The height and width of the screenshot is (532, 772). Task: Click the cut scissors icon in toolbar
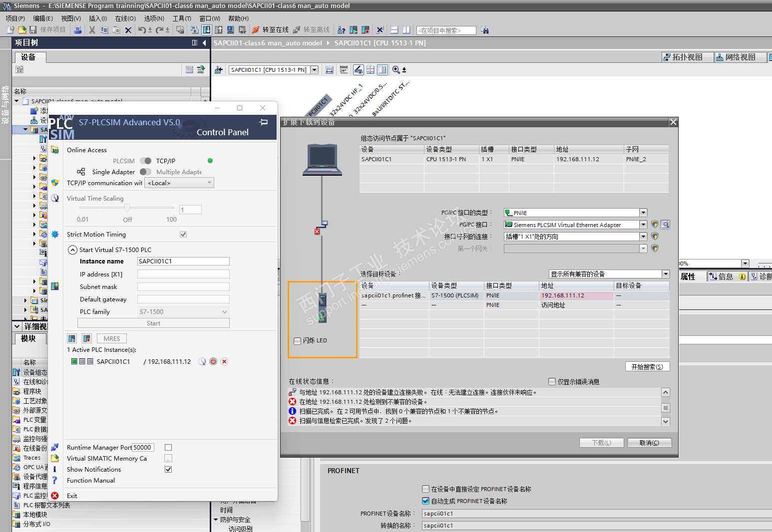pos(92,30)
